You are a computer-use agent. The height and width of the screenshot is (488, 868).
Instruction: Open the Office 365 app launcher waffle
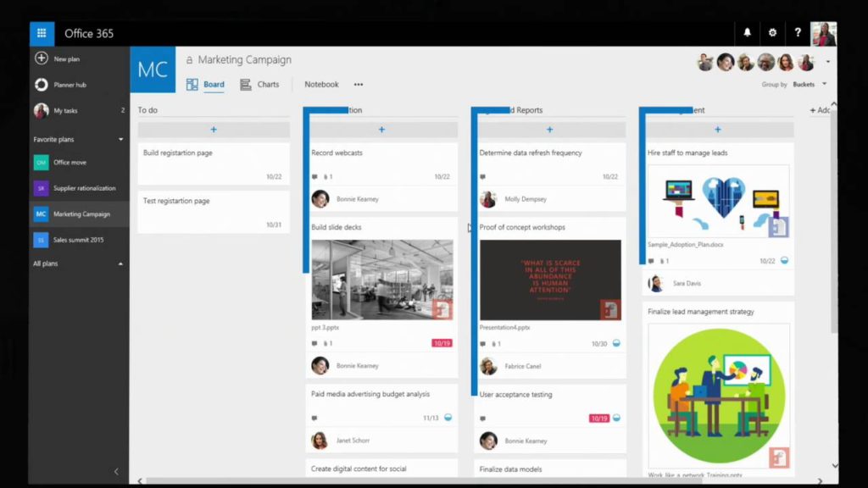pyautogui.click(x=42, y=34)
